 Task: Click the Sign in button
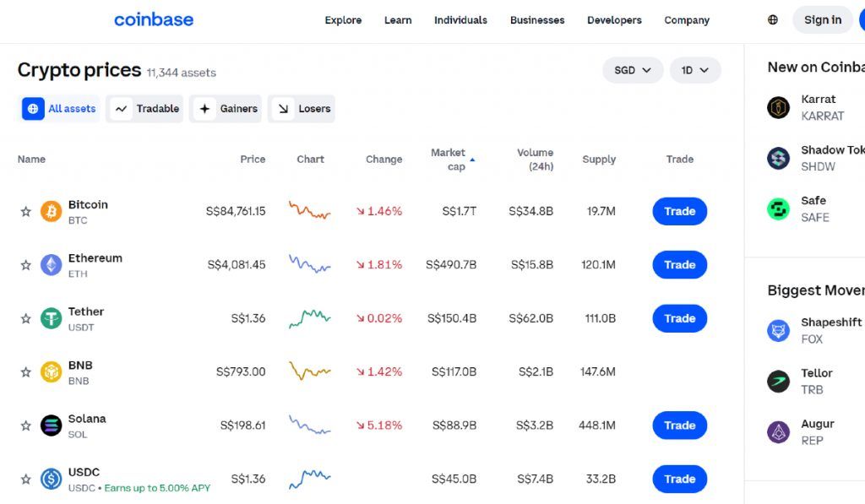(x=823, y=20)
